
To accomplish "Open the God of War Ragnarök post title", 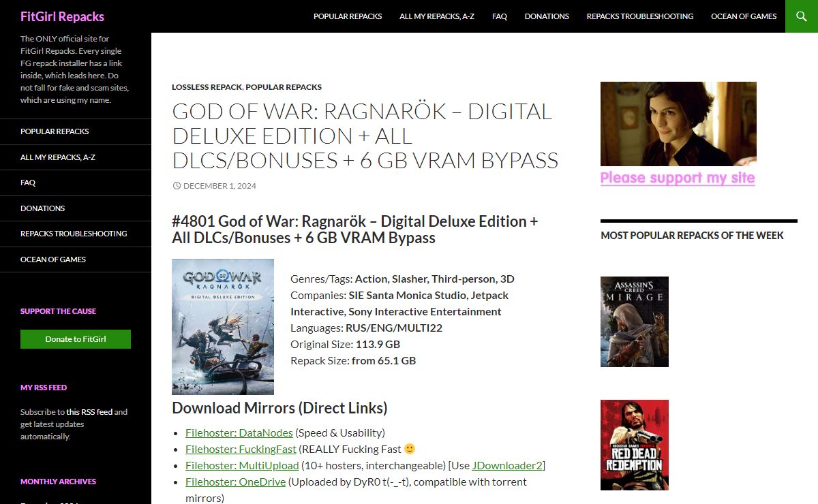I will (365, 136).
